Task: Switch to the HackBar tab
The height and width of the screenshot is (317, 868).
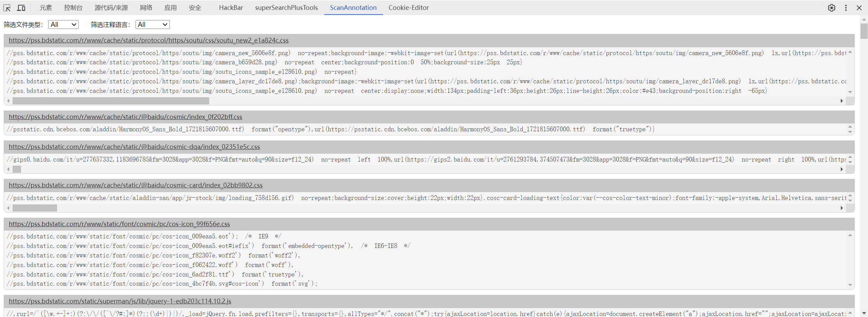Action: click(x=231, y=8)
